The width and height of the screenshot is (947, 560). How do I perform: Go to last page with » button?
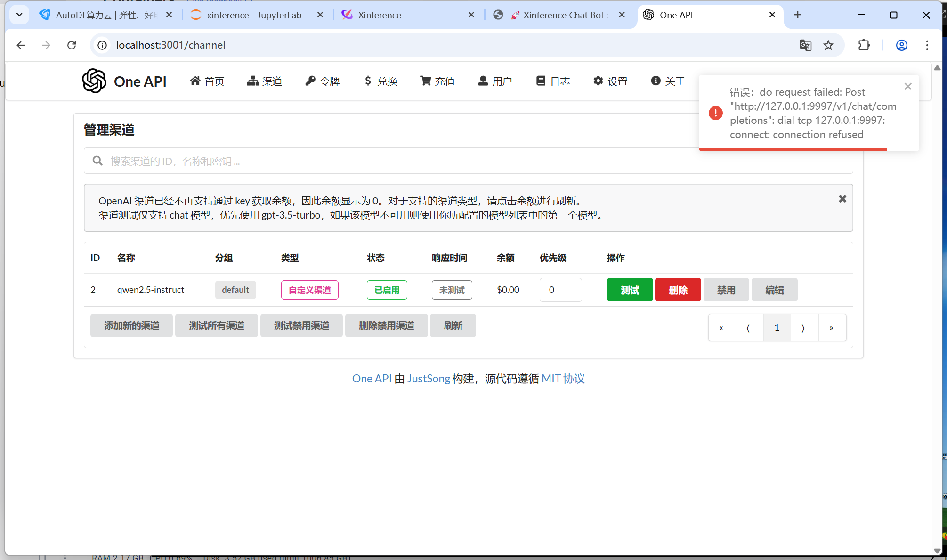coord(831,327)
